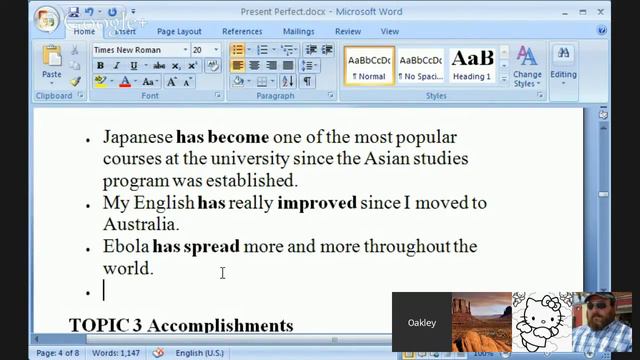Open font name dropdown Times New Roman
The width and height of the screenshot is (640, 360).
click(185, 50)
